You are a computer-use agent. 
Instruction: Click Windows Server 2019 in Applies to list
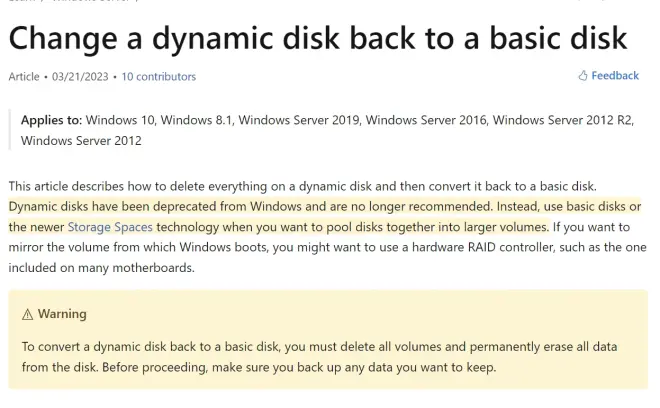point(298,120)
